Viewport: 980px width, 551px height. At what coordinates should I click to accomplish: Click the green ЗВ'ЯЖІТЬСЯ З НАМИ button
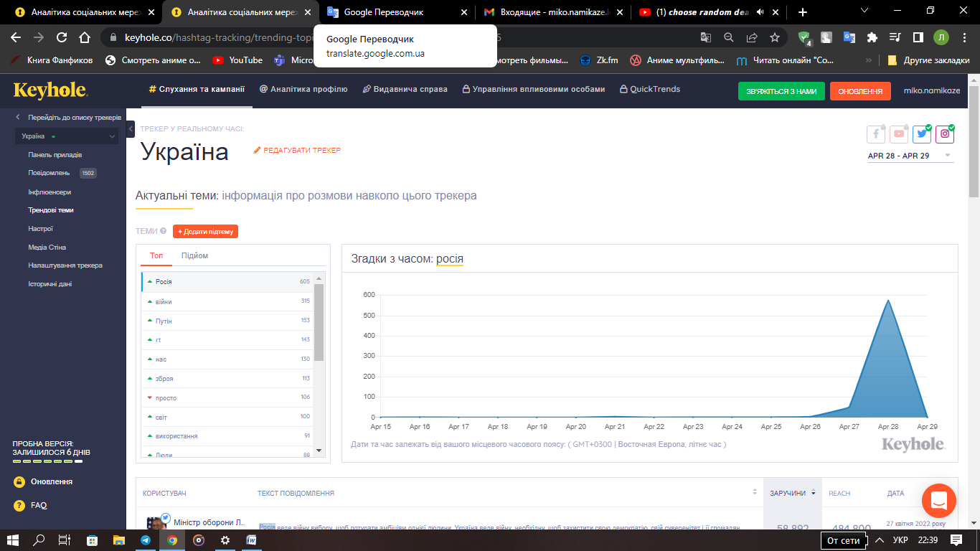point(781,91)
